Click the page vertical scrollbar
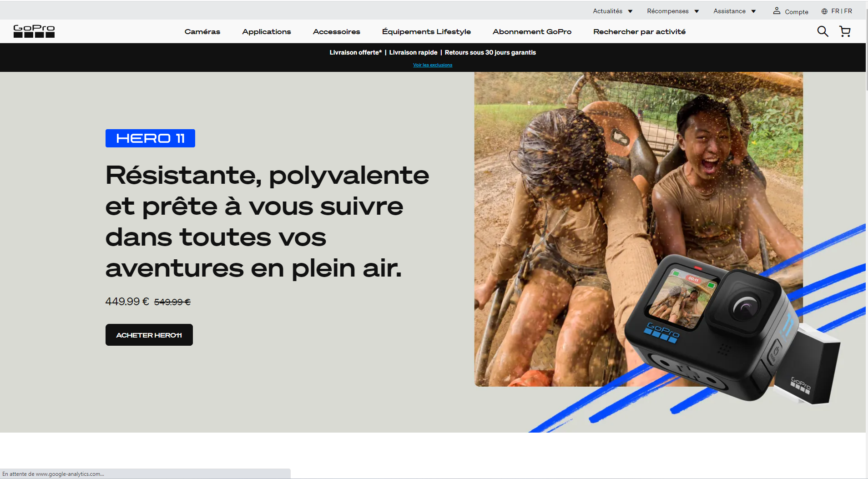Image resolution: width=868 pixels, height=479 pixels. click(867, 50)
